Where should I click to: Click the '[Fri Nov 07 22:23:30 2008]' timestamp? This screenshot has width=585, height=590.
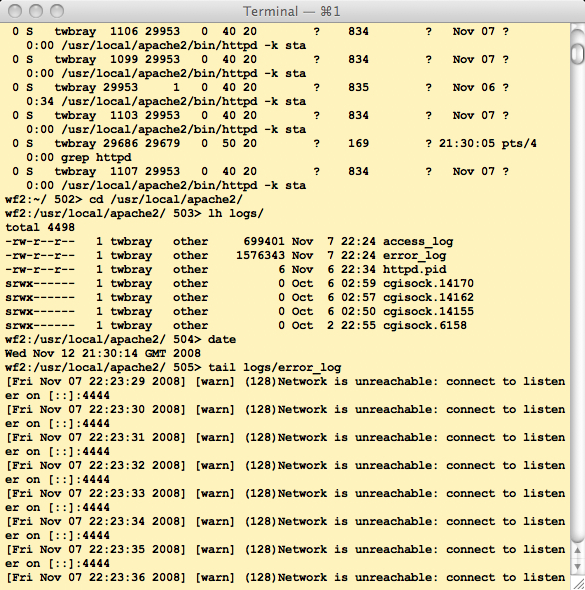[x=96, y=409]
